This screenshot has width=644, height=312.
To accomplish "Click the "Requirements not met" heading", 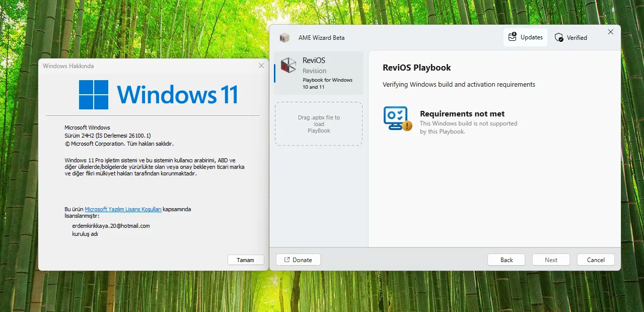I will (462, 114).
